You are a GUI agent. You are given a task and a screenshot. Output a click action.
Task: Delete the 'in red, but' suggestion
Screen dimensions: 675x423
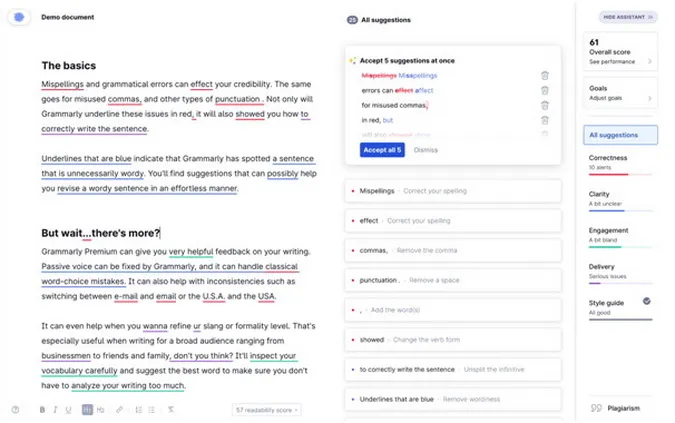545,120
